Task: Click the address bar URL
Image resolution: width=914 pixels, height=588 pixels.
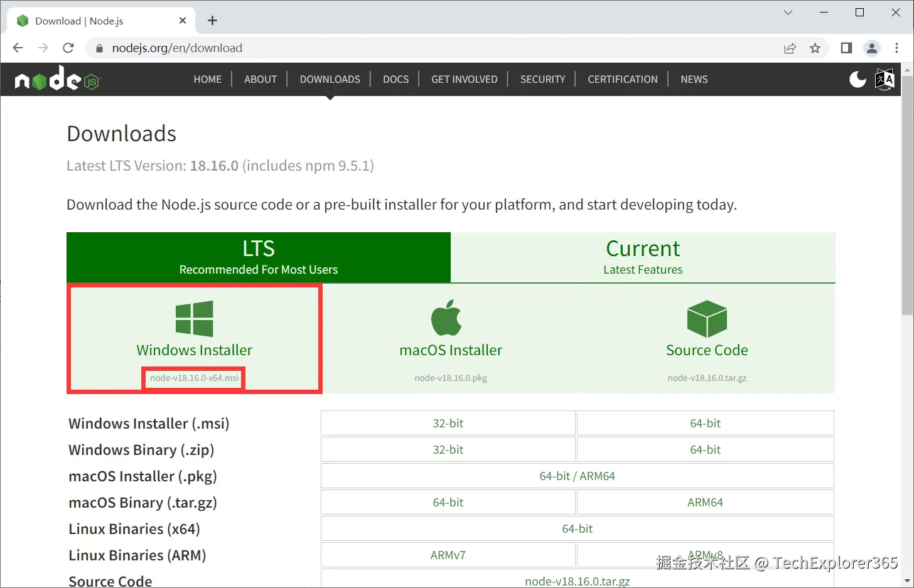Action: point(177,48)
